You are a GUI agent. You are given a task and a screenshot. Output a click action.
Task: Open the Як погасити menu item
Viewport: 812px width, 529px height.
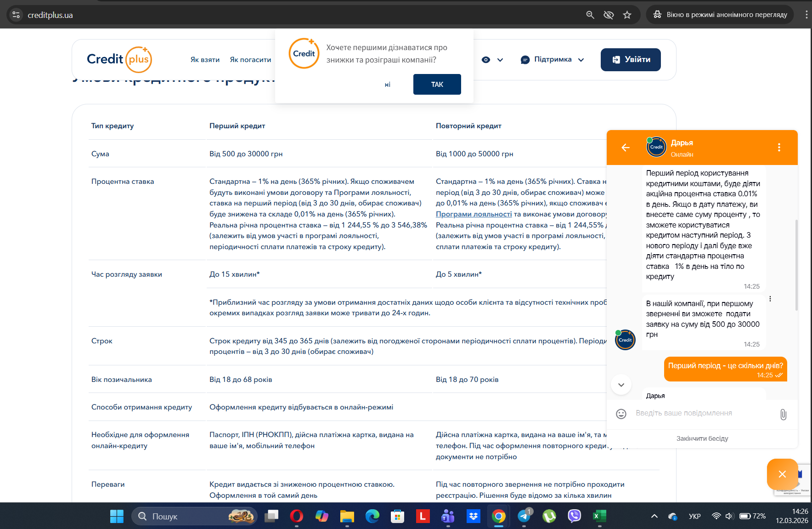pyautogui.click(x=250, y=60)
